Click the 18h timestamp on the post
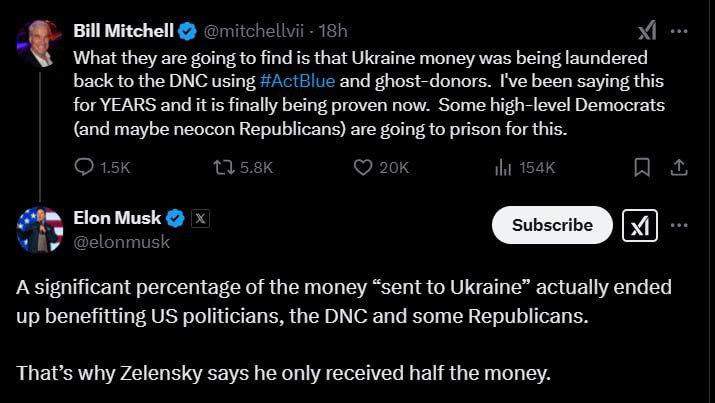 [333, 31]
